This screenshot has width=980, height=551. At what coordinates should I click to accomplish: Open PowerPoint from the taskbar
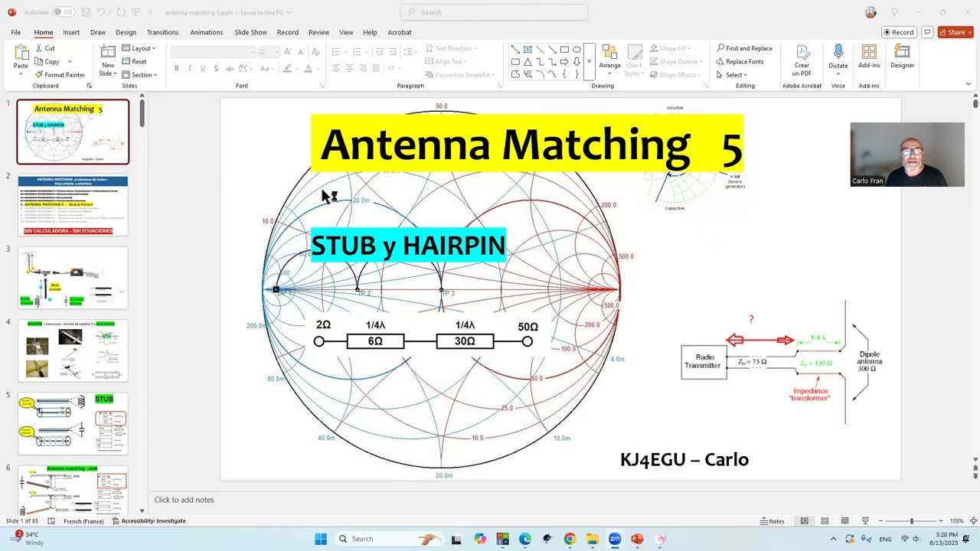pos(636,539)
